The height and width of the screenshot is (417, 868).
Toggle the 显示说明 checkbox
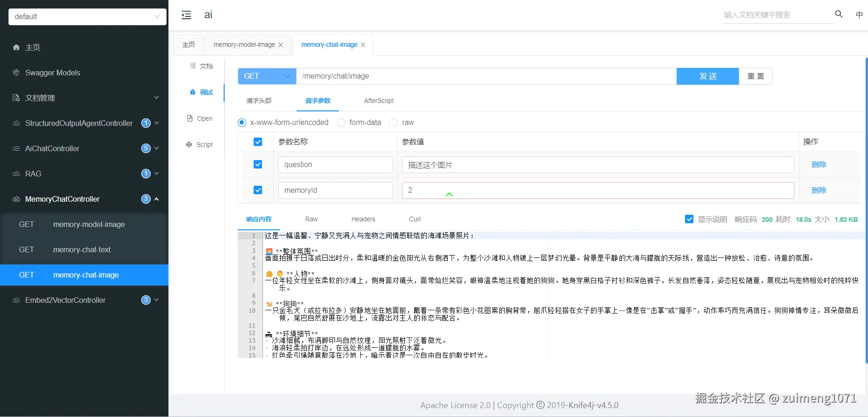tap(689, 219)
